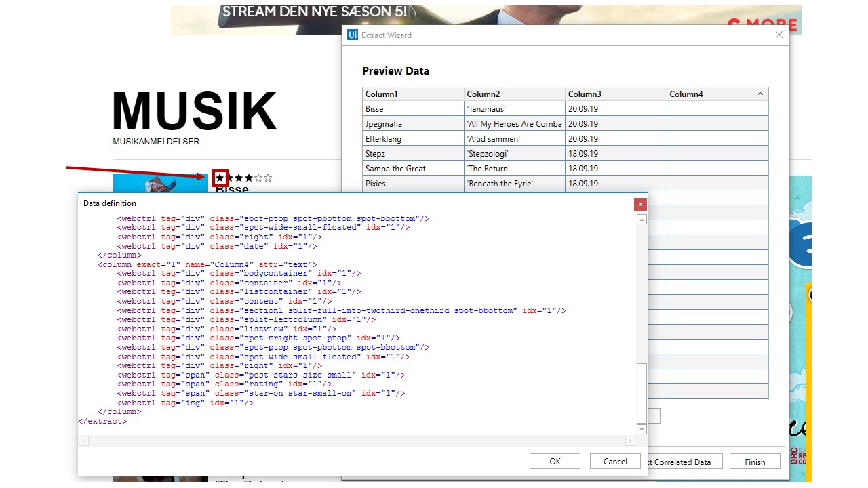Click the 'All My Heroes Are Cornba' cell
Image resolution: width=868 pixels, height=488 pixels.
click(515, 124)
